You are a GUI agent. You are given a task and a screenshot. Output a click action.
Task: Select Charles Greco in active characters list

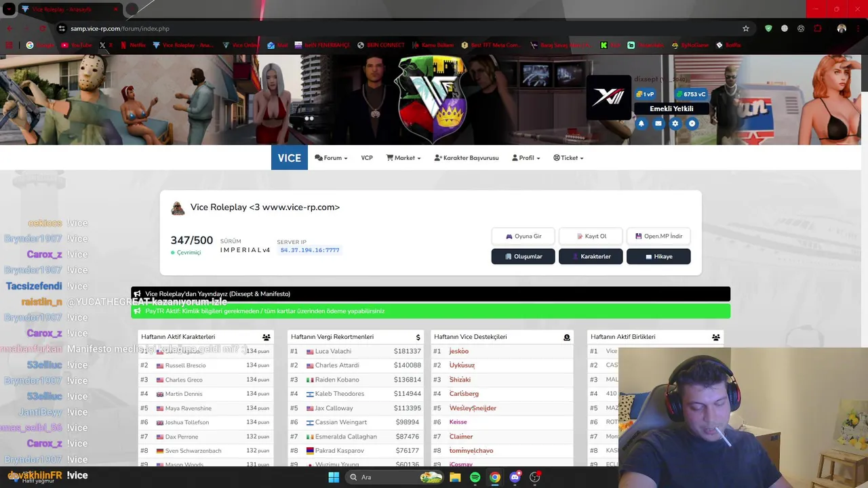click(184, 380)
